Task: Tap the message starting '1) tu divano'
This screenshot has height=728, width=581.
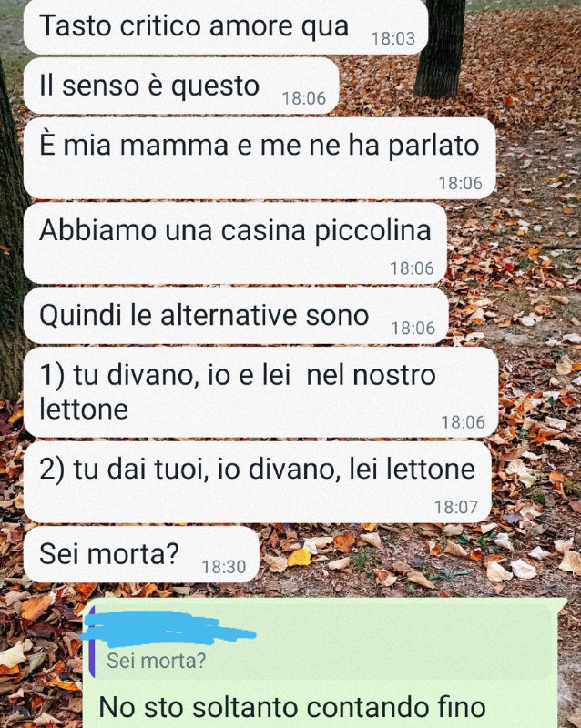Action: coord(260,392)
